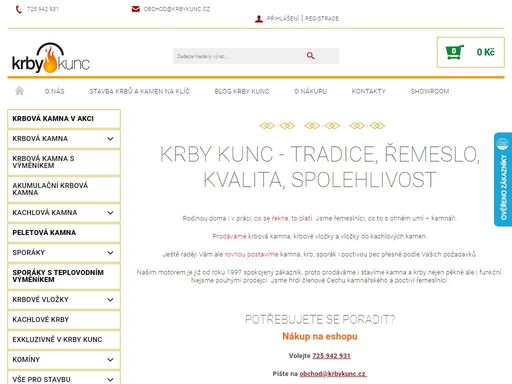Screen dimensions: 512x384
Task: Open Kachlové krby category
Action: [64, 320]
